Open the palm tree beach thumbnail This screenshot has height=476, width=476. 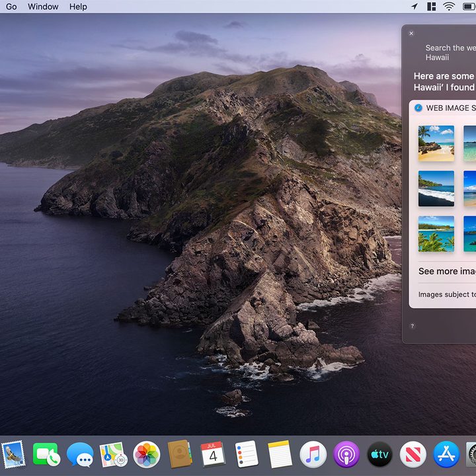[436, 143]
